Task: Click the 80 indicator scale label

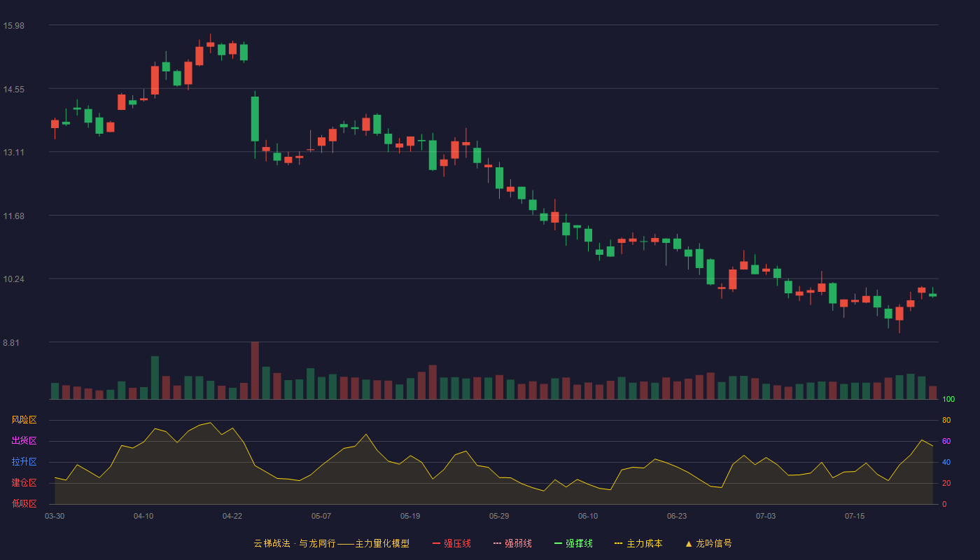Action: tap(946, 420)
